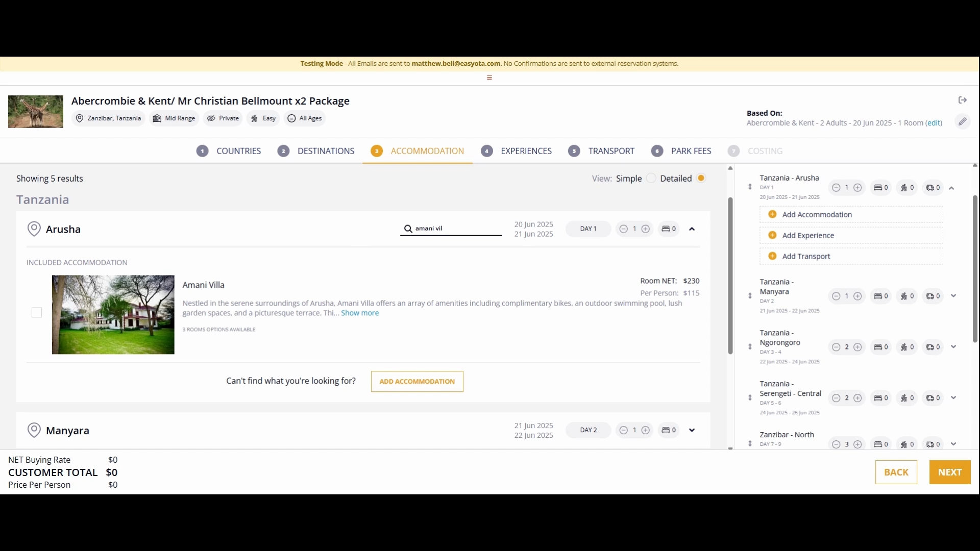Increase nights for Manyara in main list
Screen dimensions: 980x551
(x=646, y=430)
